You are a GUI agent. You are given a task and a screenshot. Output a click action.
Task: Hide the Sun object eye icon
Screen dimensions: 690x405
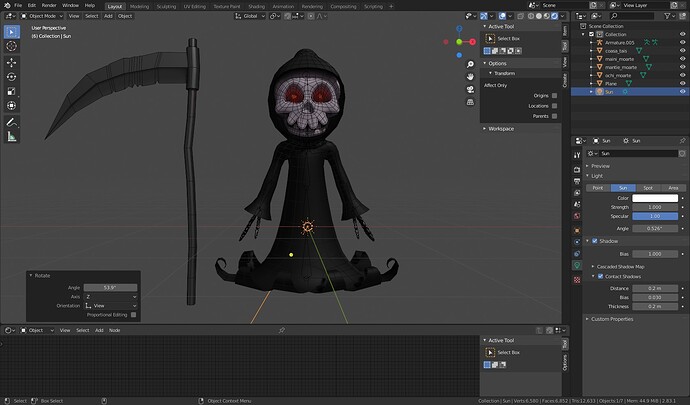[x=682, y=92]
